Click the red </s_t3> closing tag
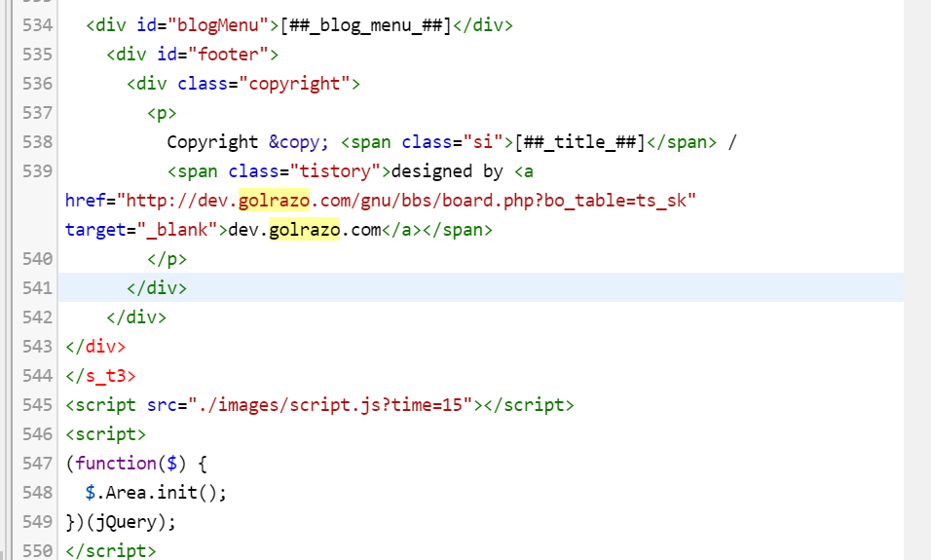The width and height of the screenshot is (931, 560). click(101, 376)
